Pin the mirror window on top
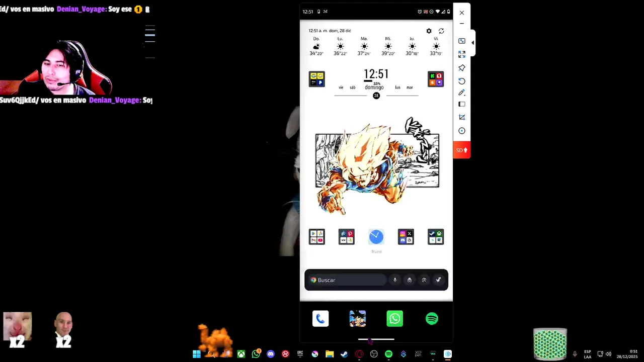 (462, 68)
